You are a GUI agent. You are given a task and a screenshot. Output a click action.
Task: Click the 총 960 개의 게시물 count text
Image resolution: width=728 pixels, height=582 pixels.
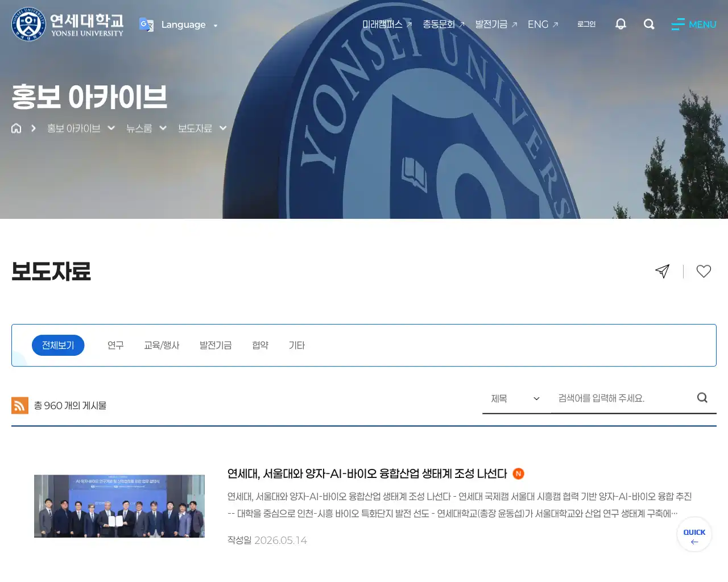coord(70,405)
